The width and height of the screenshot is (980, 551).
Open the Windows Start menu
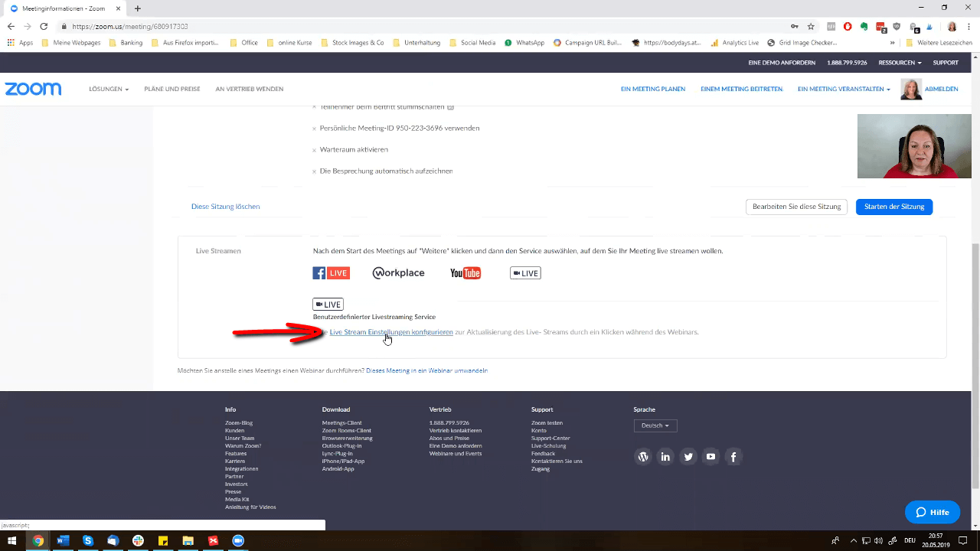(11, 540)
